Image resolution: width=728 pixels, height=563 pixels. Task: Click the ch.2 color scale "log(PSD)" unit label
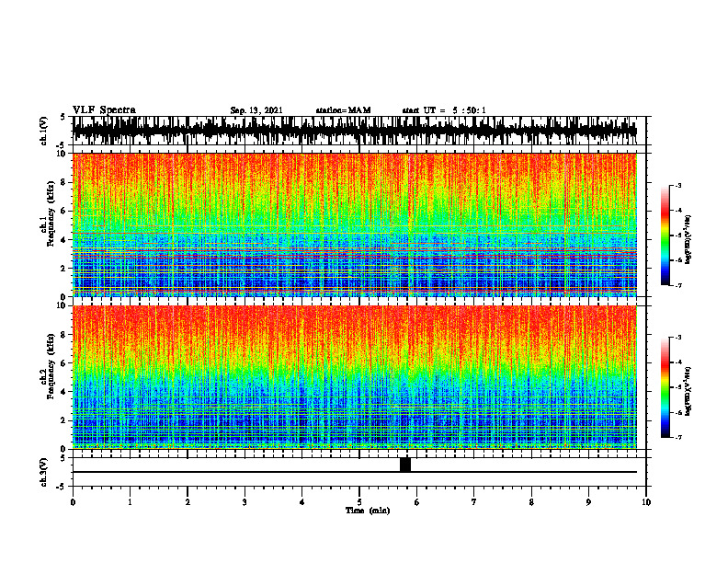click(688, 389)
